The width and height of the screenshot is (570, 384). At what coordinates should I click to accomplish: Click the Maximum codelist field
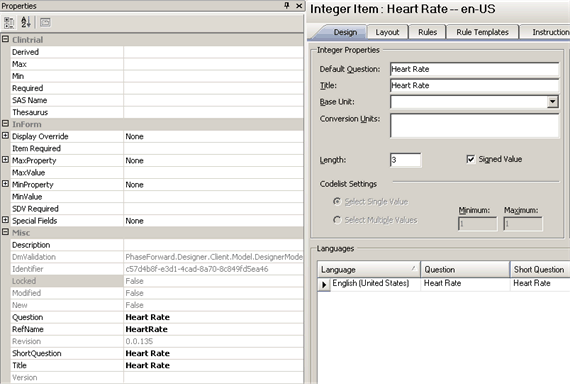[523, 224]
